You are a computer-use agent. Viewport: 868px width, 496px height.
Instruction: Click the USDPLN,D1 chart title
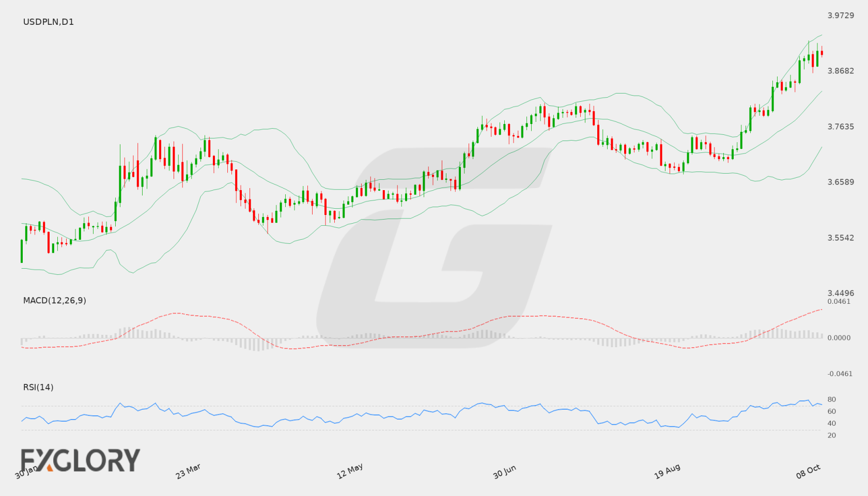tap(49, 22)
